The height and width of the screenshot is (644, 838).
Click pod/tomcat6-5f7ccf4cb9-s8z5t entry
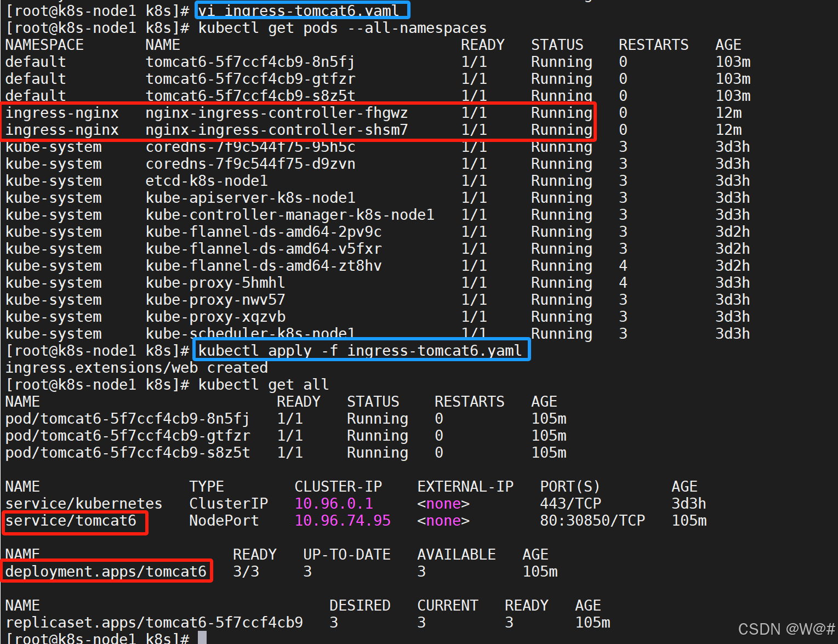coord(128,453)
